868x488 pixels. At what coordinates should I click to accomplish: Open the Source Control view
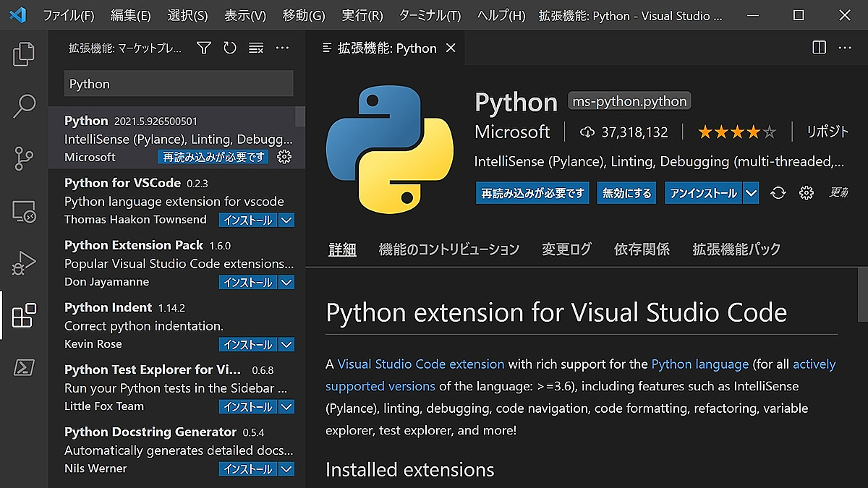point(24,158)
